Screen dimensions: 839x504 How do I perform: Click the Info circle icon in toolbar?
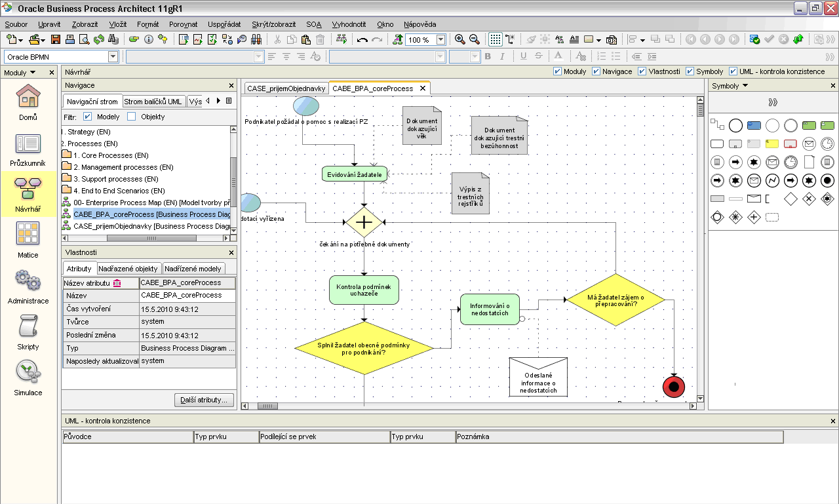tap(148, 39)
